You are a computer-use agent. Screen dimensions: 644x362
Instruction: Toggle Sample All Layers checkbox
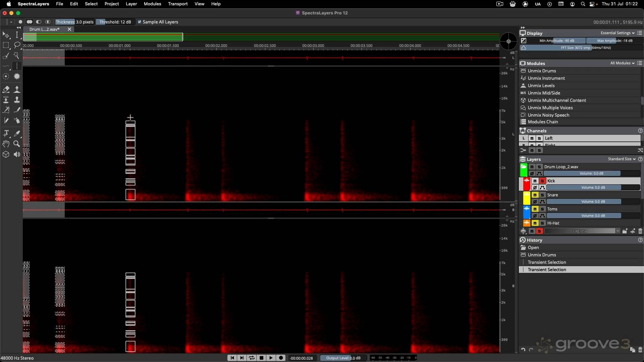(x=140, y=22)
